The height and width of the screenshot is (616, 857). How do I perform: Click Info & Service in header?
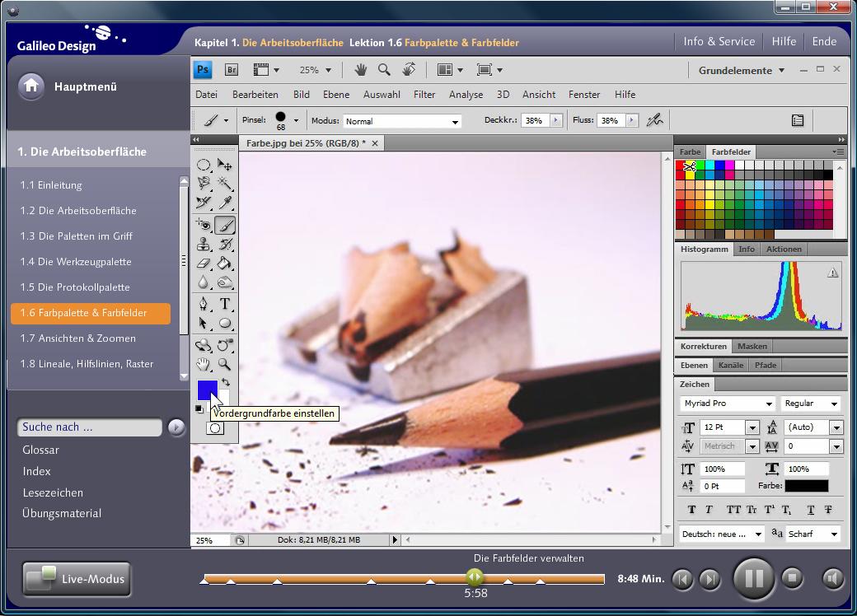[719, 41]
